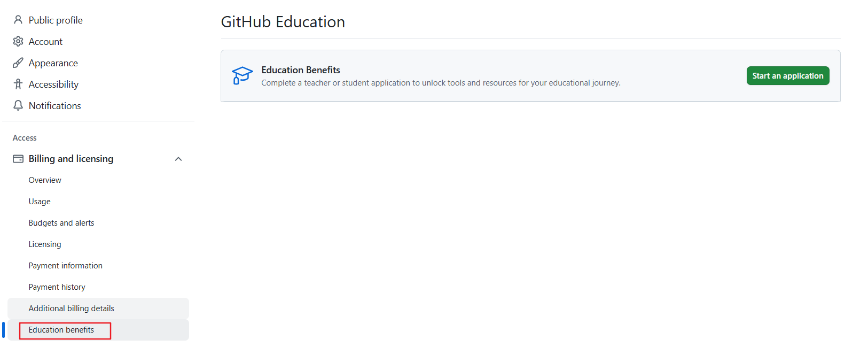The width and height of the screenshot is (868, 347).
Task: Click the Appearance paintbrush icon
Action: pos(18,63)
